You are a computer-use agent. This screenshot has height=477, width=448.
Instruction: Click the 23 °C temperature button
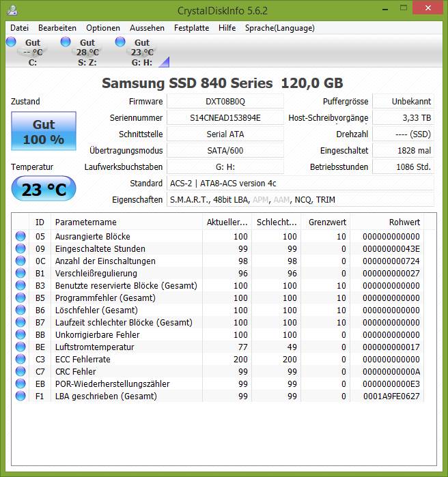click(x=44, y=188)
